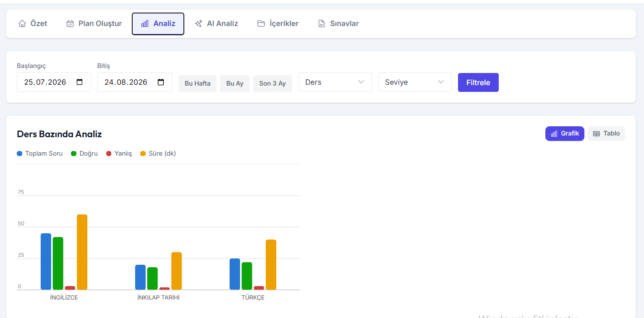Click the Filtrele button
Viewport: 644px width, 318px height.
click(478, 83)
